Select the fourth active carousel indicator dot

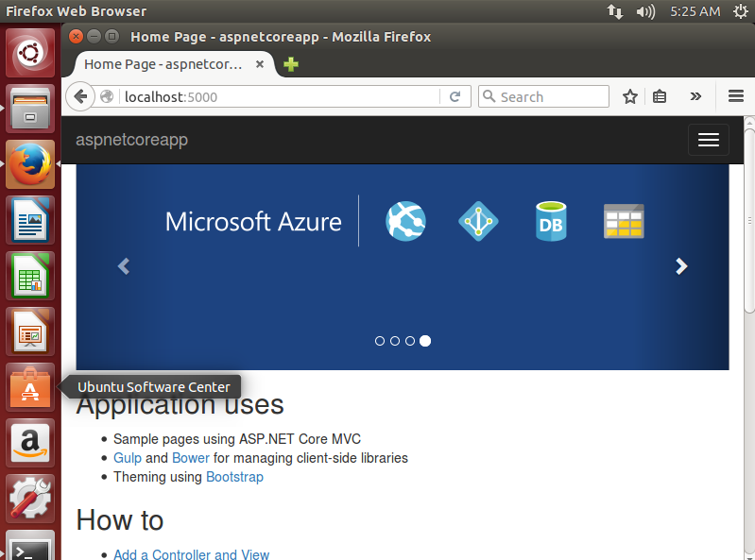[425, 341]
